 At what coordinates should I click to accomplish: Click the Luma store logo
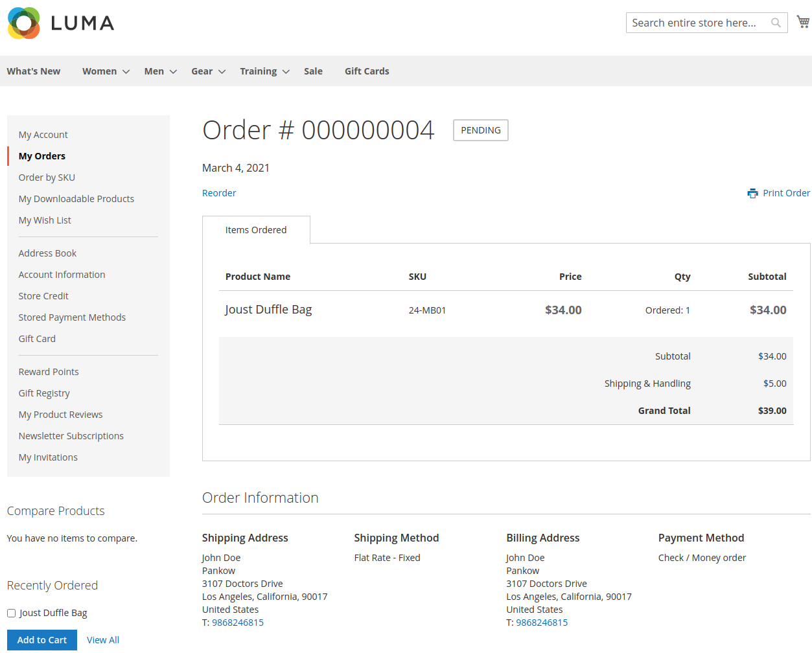click(60, 23)
